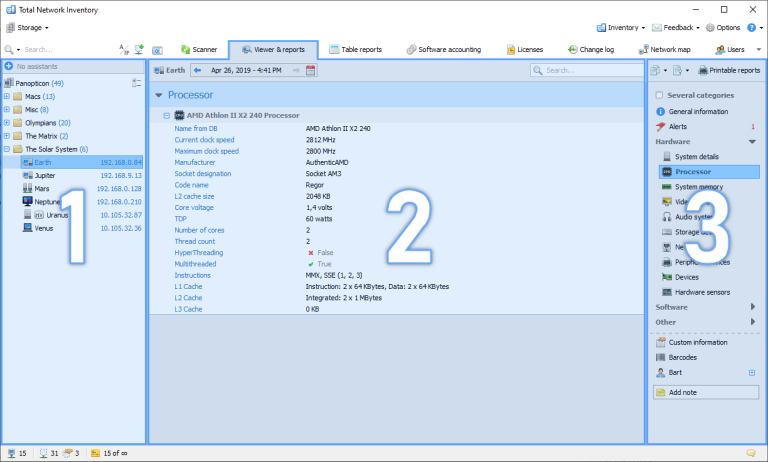Image resolution: width=768 pixels, height=462 pixels.
Task: Switch to the Table reports tab
Action: (x=356, y=49)
